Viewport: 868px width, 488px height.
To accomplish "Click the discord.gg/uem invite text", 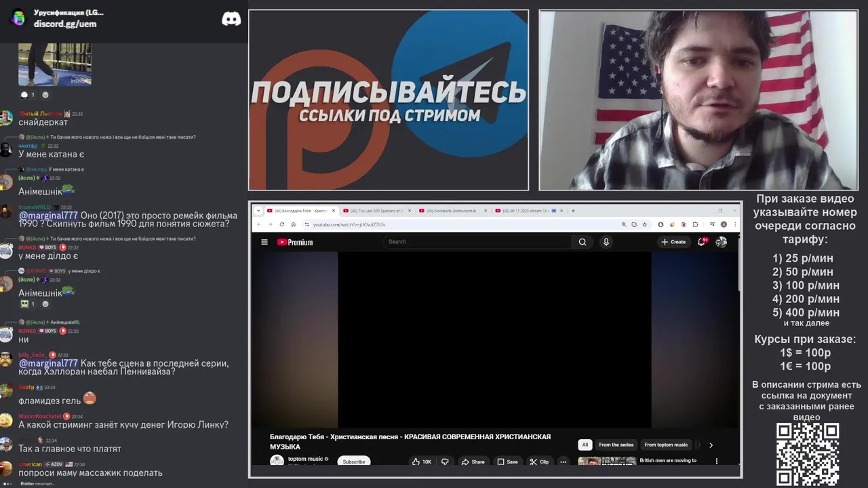I will [65, 24].
